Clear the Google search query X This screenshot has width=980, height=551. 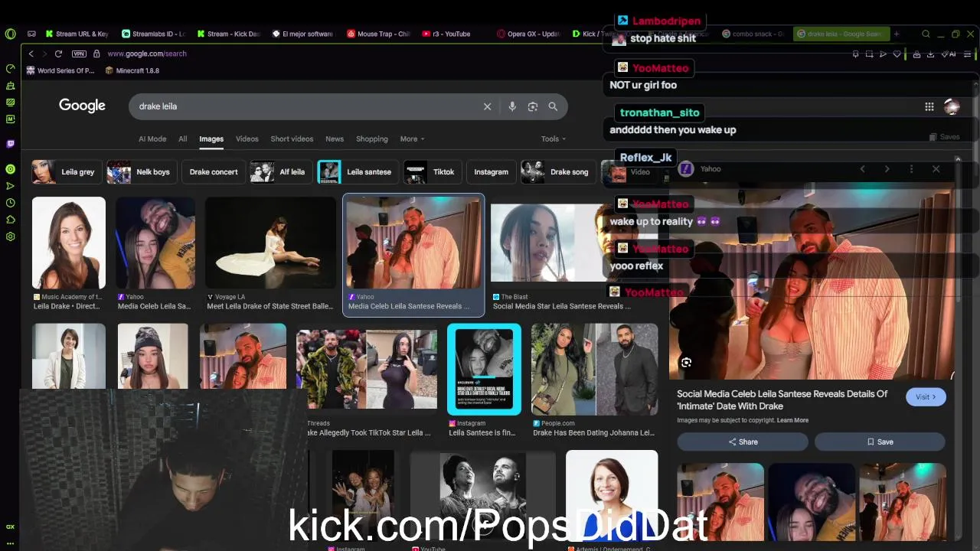pyautogui.click(x=487, y=106)
